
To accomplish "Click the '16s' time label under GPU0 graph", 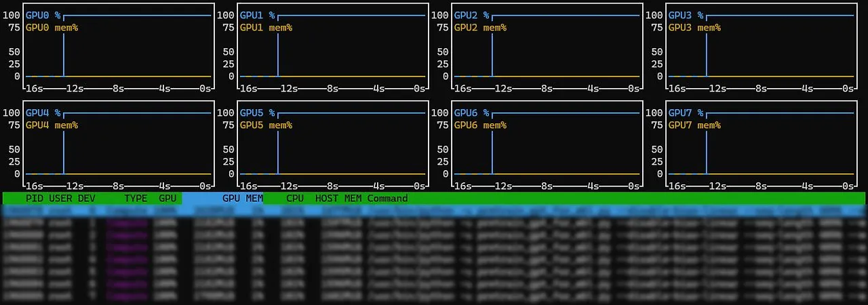I will coord(35,89).
